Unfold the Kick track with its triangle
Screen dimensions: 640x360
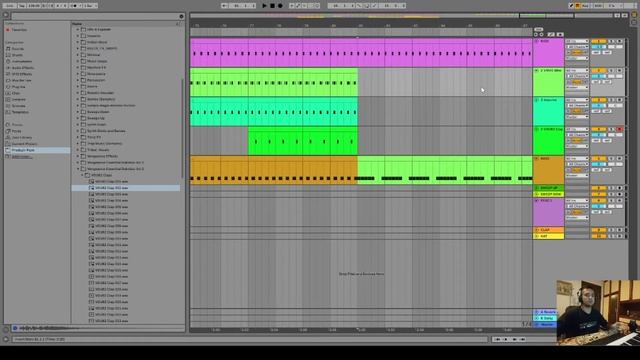coord(537,41)
